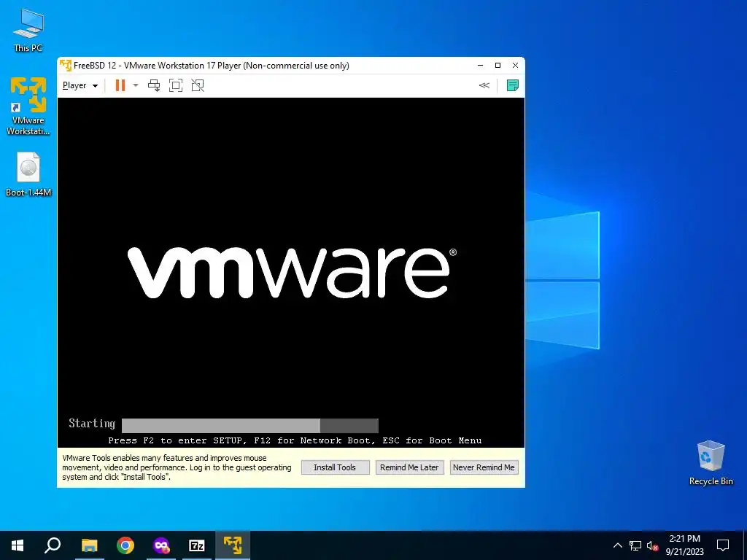
Task: Close the VMware Player window
Action: [515, 65]
